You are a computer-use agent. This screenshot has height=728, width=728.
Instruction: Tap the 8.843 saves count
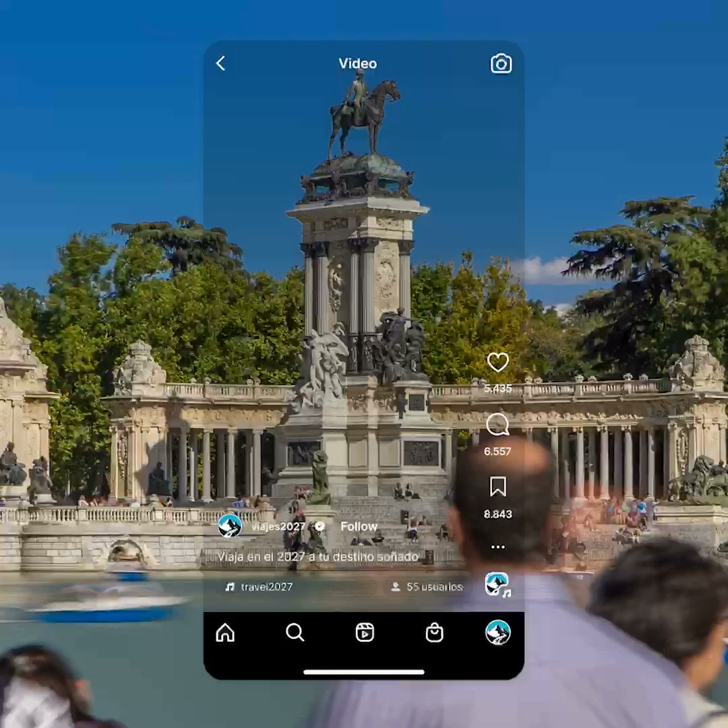[497, 514]
